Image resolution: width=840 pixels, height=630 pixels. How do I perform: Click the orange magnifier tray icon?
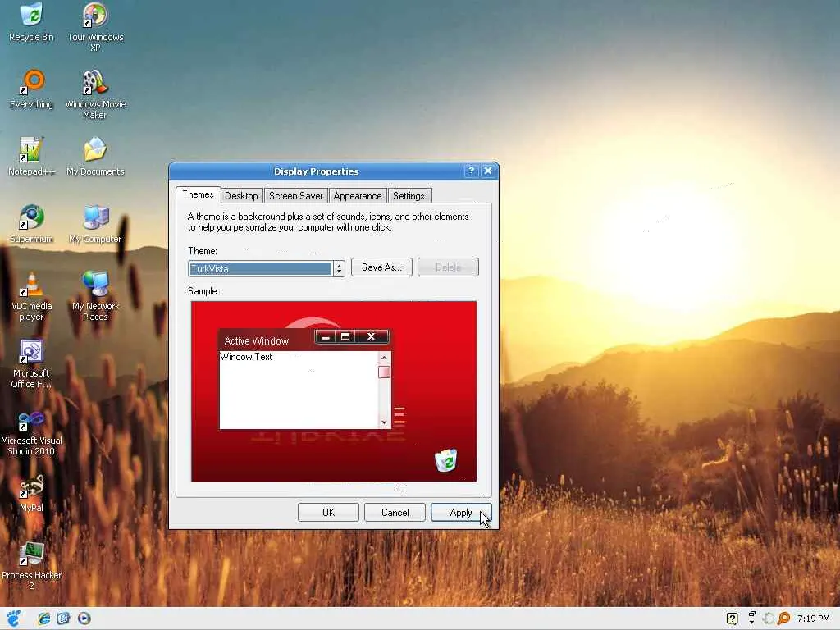pyautogui.click(x=783, y=619)
